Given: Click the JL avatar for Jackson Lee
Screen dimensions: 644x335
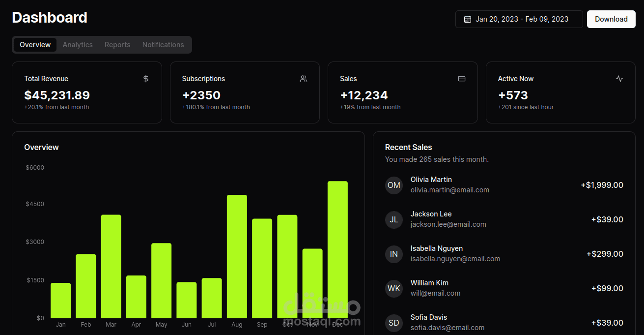Looking at the screenshot, I should pyautogui.click(x=394, y=219).
